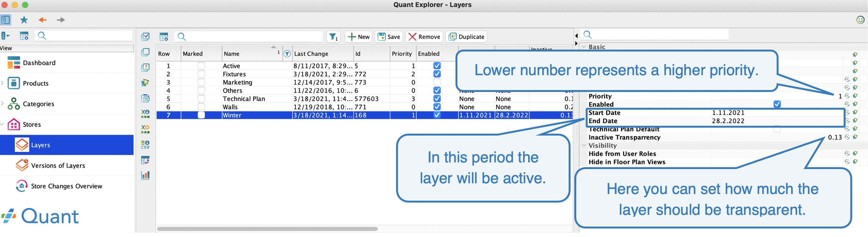Export table to CSV icon

(145, 144)
